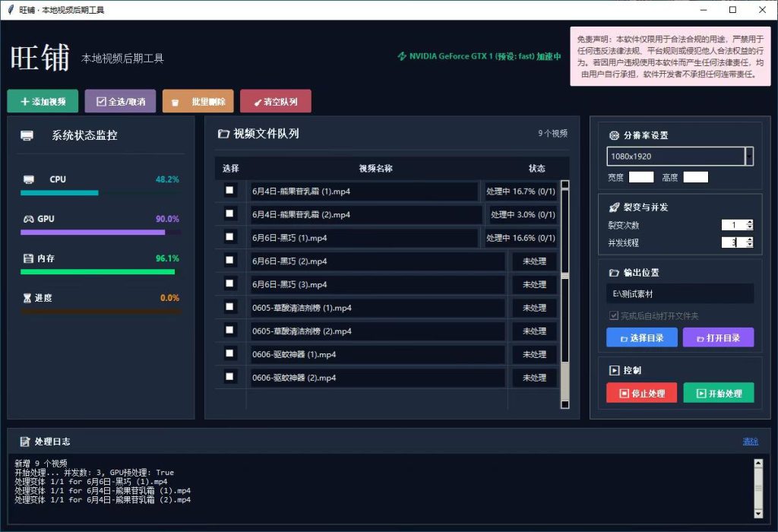The height and width of the screenshot is (532, 778).
Task: Click the 清除 link to clear log
Action: (x=750, y=442)
